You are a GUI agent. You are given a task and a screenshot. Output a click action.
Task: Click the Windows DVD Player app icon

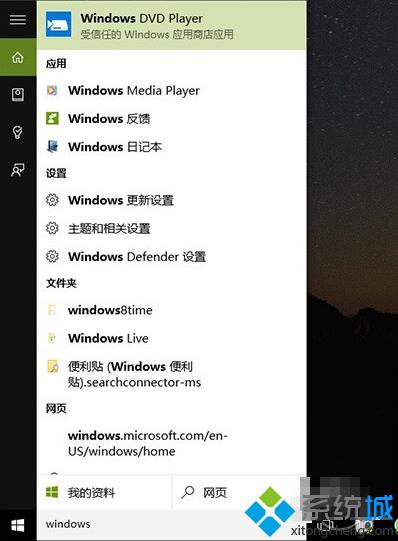(59, 24)
